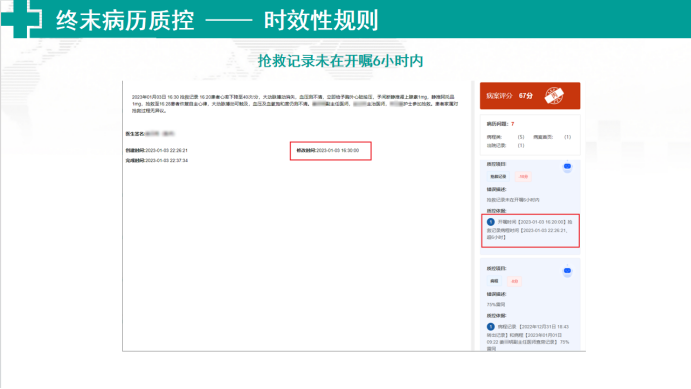This screenshot has height=389, width=691.
Task: Click the slide title 终末病历质控 时效性规则
Action: pos(217,20)
